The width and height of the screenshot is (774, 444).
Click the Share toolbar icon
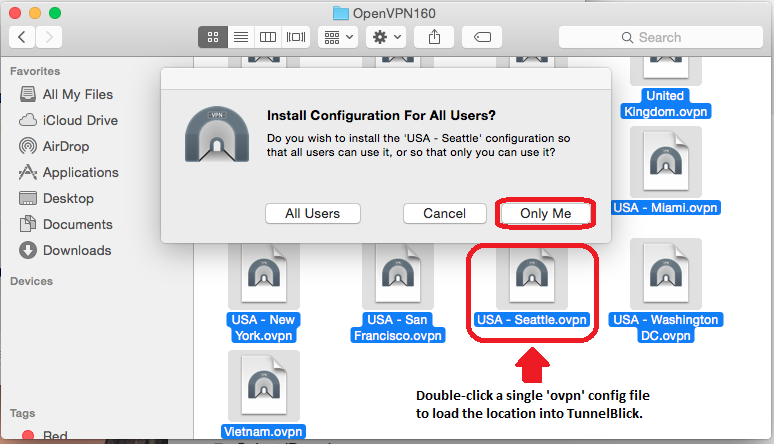[434, 37]
